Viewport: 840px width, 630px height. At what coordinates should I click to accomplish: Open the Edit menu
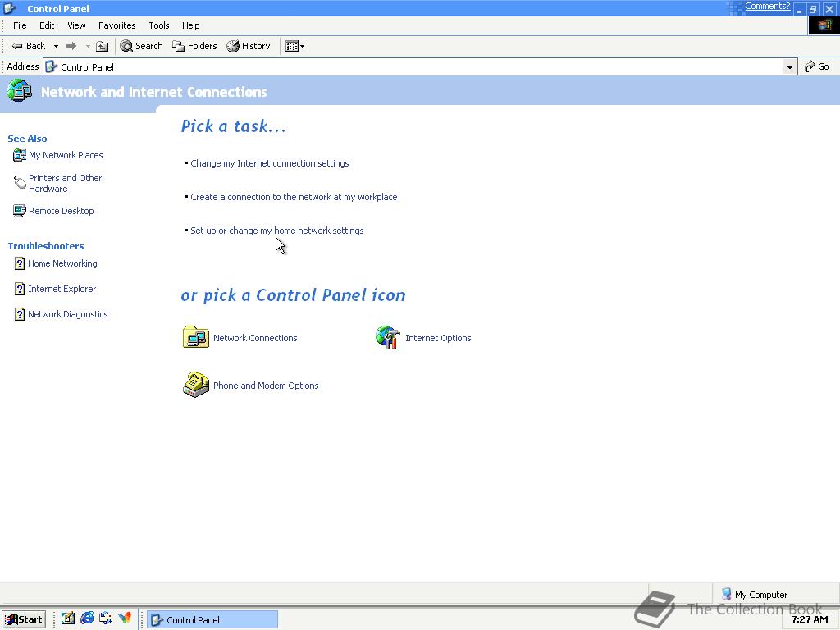pyautogui.click(x=47, y=25)
